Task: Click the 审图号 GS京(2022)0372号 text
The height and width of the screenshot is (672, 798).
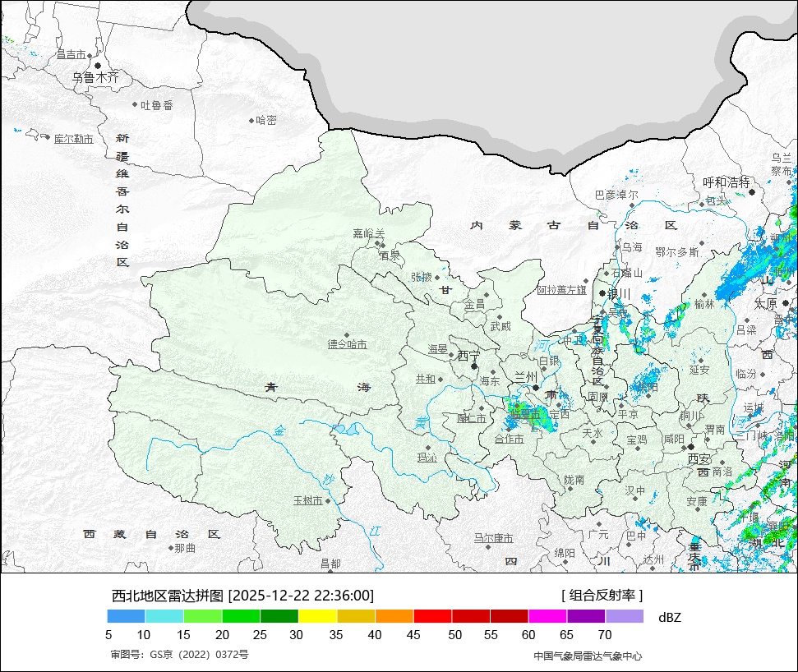Action: tap(180, 655)
